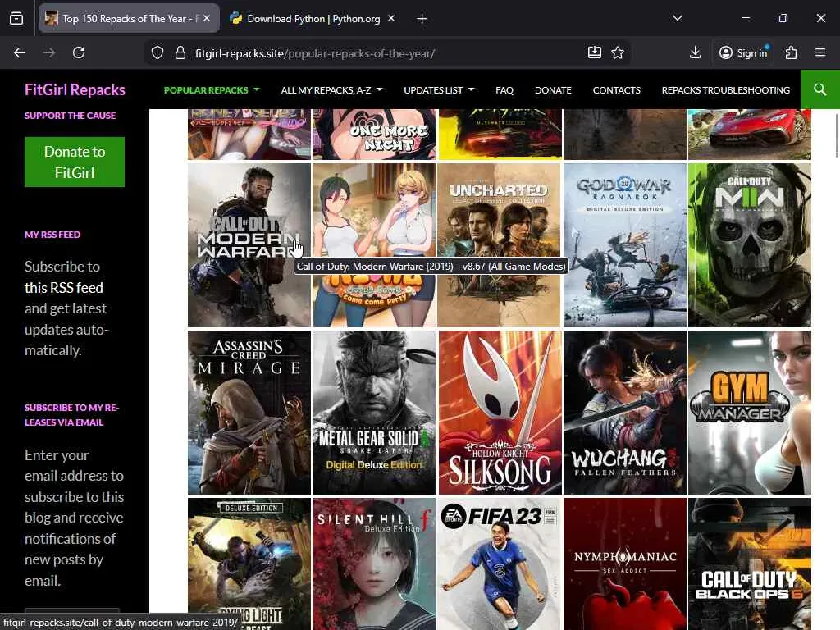Reload the current page
This screenshot has height=630, width=840.
pos(79,52)
